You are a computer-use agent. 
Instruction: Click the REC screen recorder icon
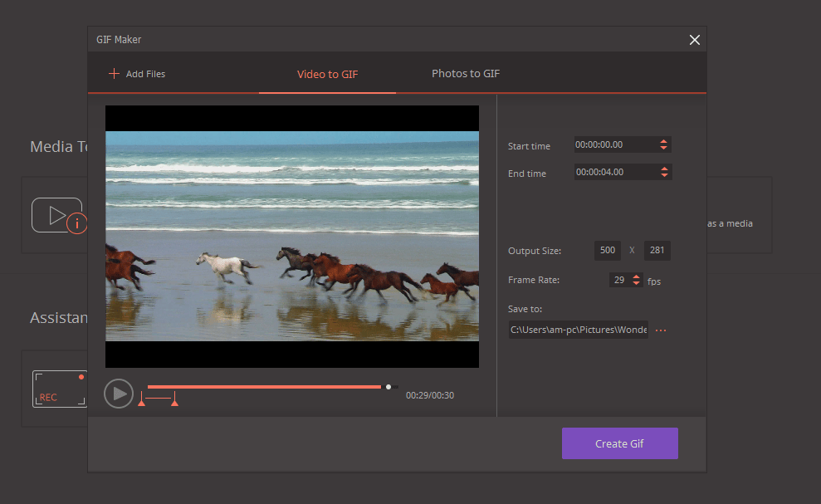tap(58, 389)
